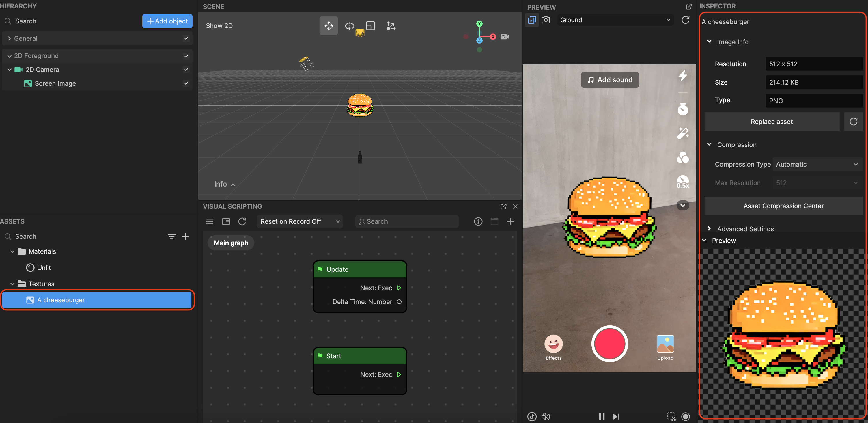The height and width of the screenshot is (423, 868).
Task: Start the preview screen recording icon
Action: point(685,417)
